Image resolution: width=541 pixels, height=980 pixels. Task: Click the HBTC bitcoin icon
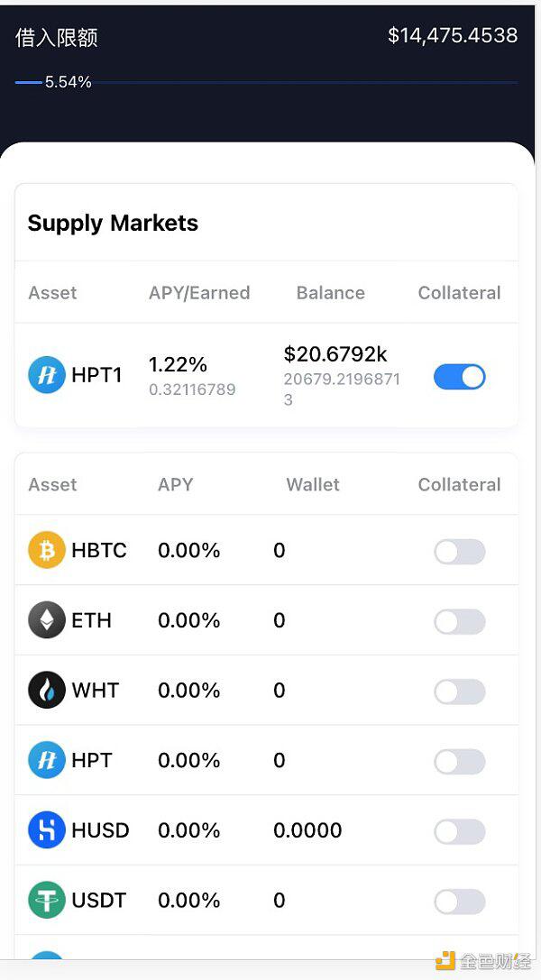click(x=46, y=550)
